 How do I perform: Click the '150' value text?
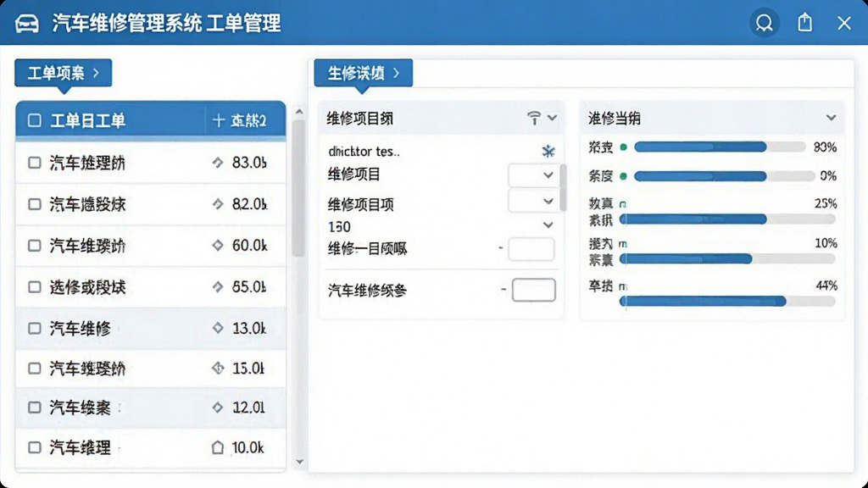coord(339,227)
